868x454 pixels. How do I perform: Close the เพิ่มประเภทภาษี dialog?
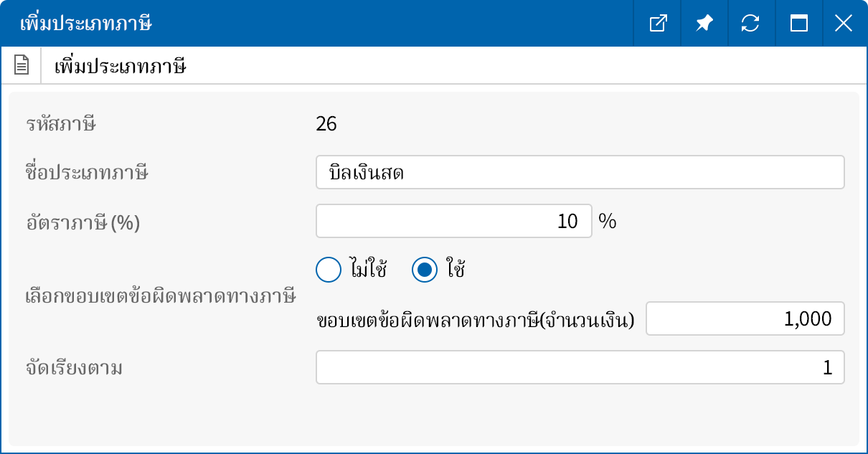coord(844,23)
